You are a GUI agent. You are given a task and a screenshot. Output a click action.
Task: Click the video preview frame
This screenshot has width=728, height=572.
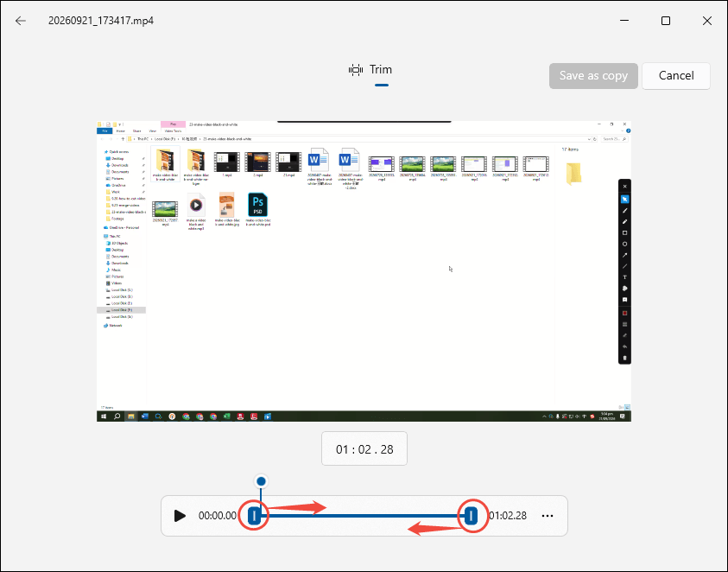pyautogui.click(x=364, y=271)
